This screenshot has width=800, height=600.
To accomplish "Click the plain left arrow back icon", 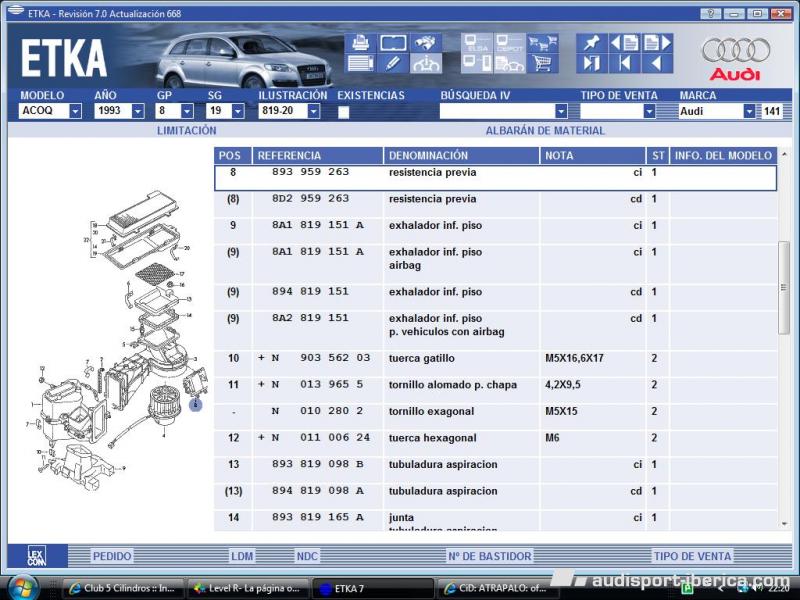I will [657, 63].
